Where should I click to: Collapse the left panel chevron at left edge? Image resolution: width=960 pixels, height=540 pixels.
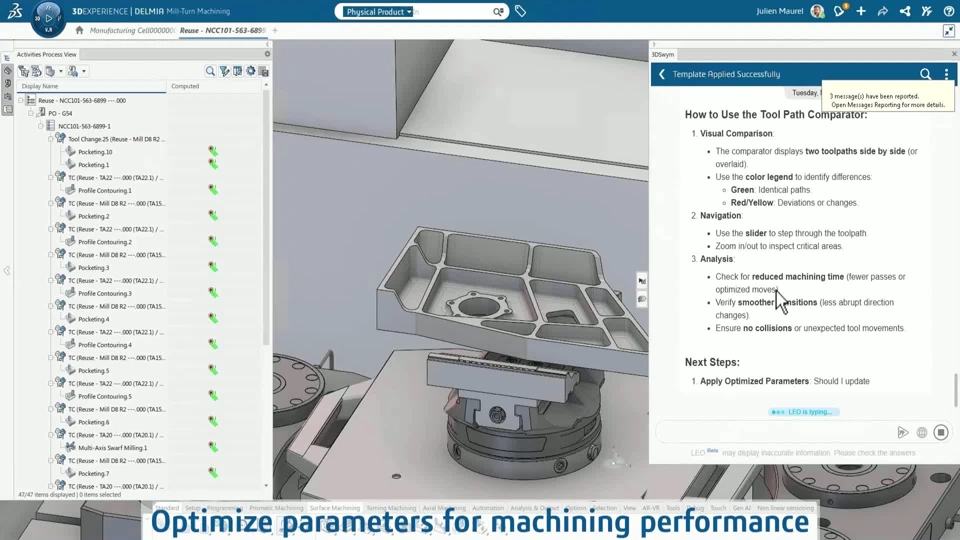click(7, 270)
